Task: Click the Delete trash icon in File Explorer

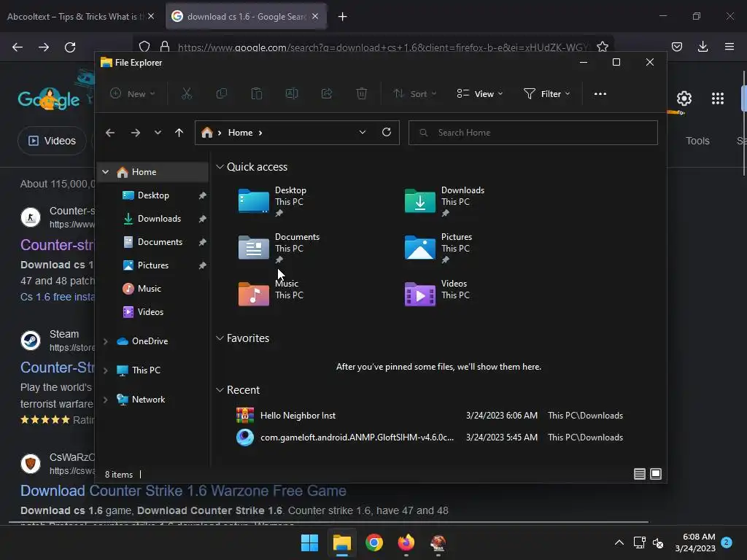Action: tap(362, 94)
